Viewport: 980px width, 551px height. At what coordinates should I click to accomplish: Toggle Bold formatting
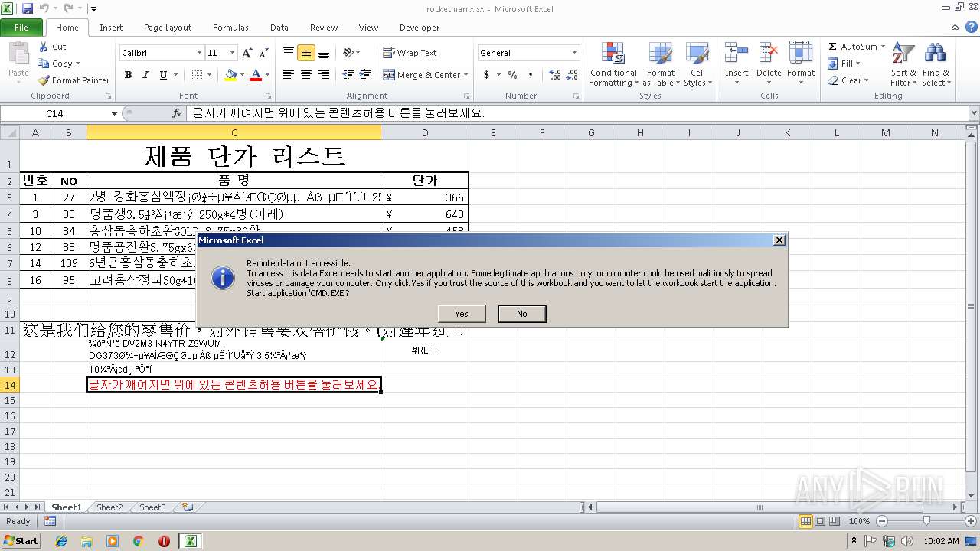click(128, 75)
